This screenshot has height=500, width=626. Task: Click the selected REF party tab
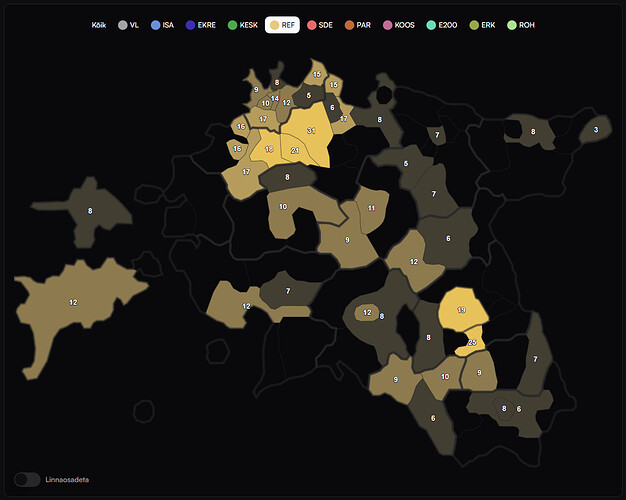click(282, 25)
